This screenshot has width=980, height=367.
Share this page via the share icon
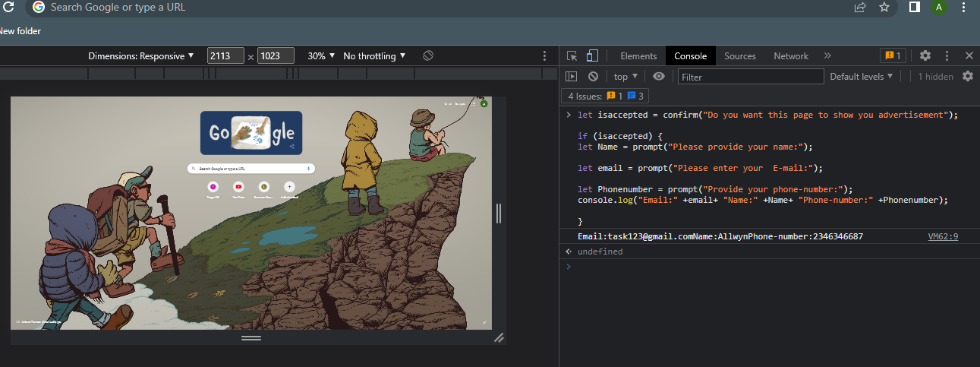[860, 7]
